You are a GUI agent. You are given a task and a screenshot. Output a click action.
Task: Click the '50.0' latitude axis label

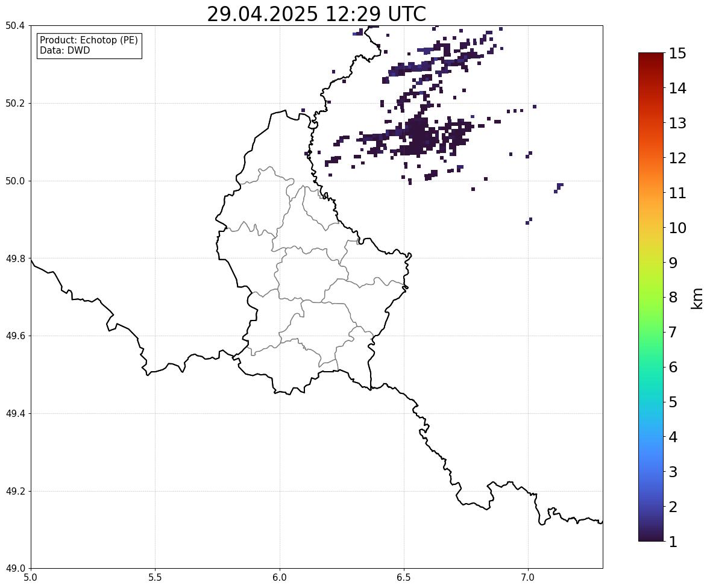[x=14, y=181]
